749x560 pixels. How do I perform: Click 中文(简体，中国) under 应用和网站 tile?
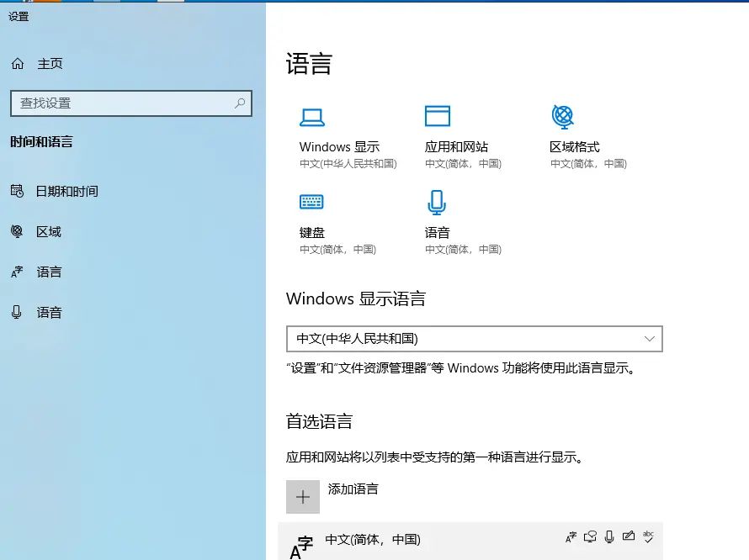[x=464, y=164]
